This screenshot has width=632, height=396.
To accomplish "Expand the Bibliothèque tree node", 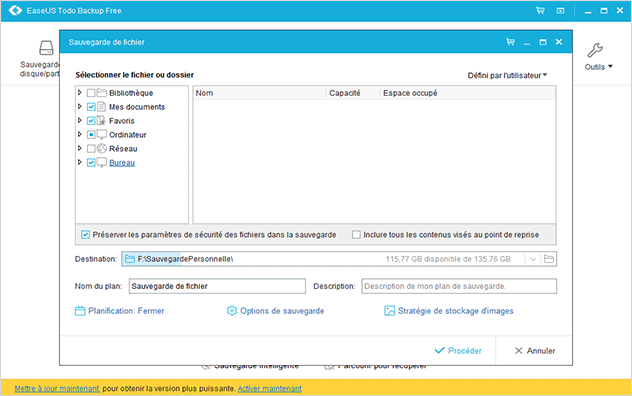I will (80, 93).
